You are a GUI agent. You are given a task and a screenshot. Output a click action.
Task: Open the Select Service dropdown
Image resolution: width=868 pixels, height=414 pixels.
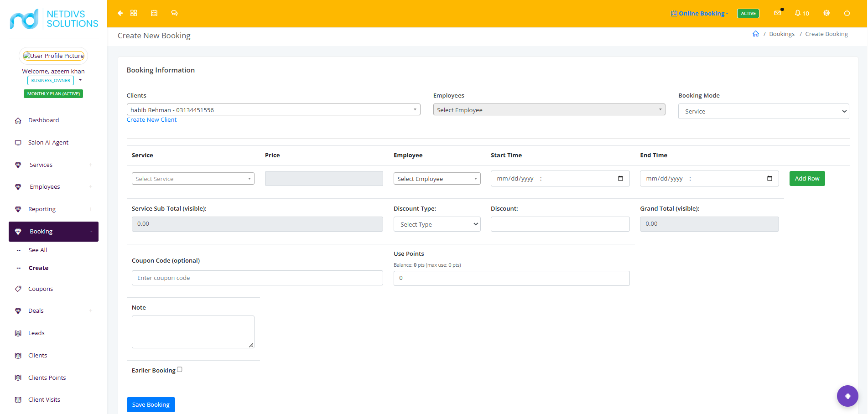(193, 179)
